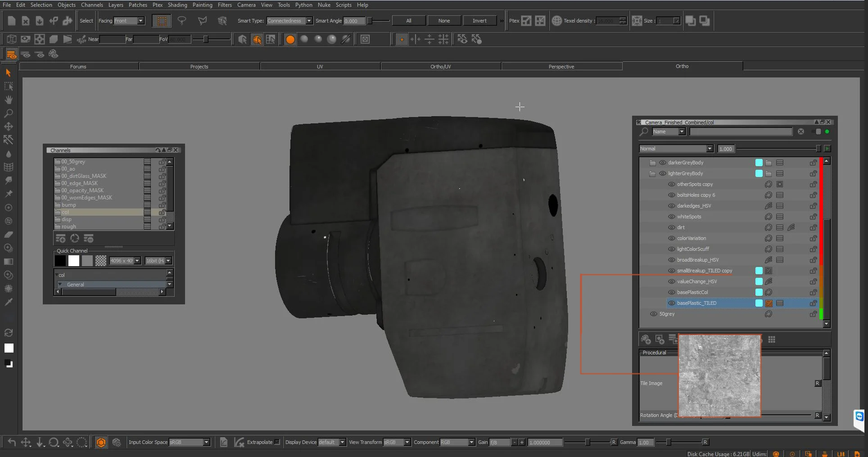The width and height of the screenshot is (868, 457).
Task: Open the Smart Type Connectedness dropdown
Action: (289, 21)
